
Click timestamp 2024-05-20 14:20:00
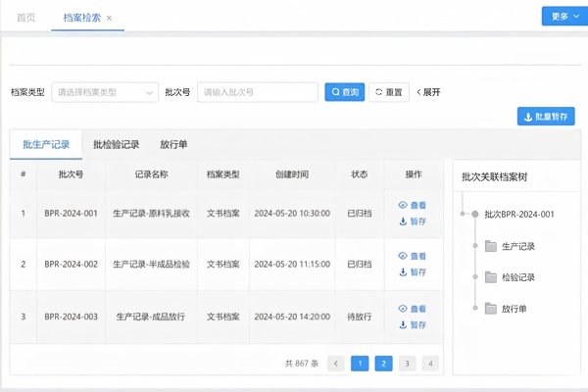coord(292,317)
